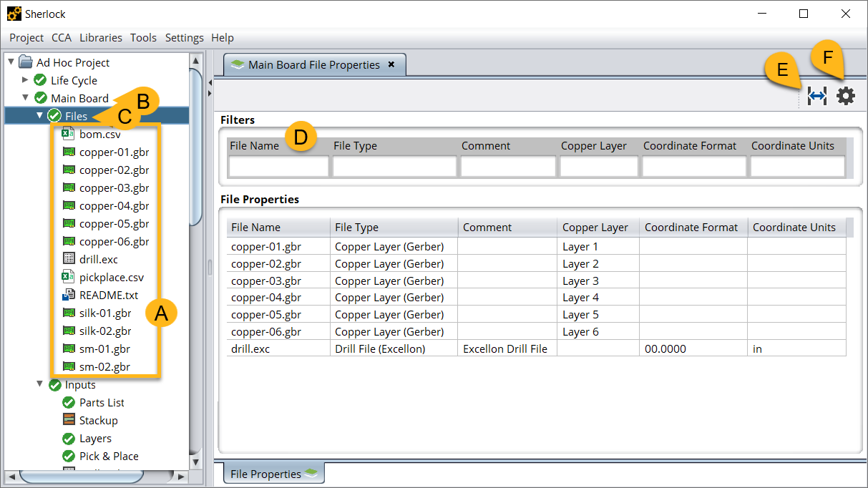The width and height of the screenshot is (868, 488).
Task: Collapse the Inputs section
Action: pos(41,384)
